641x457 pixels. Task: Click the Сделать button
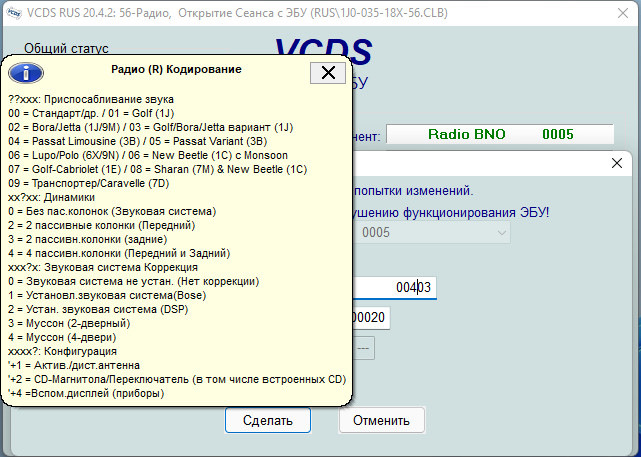coord(268,420)
